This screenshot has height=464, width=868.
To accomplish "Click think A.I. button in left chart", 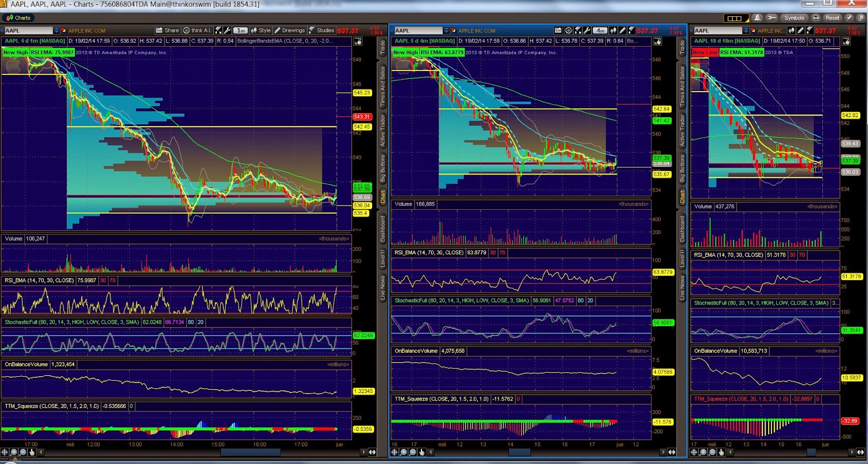I will click(x=197, y=30).
